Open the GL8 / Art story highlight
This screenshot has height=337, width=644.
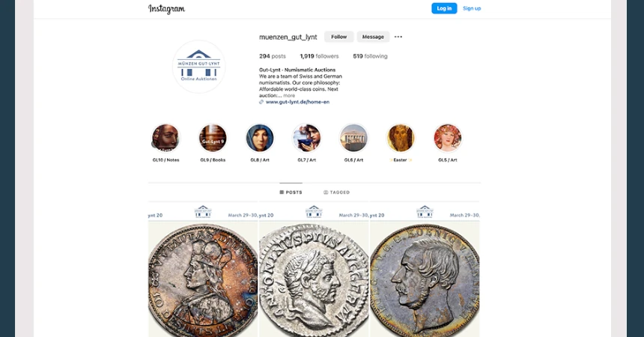coord(260,138)
